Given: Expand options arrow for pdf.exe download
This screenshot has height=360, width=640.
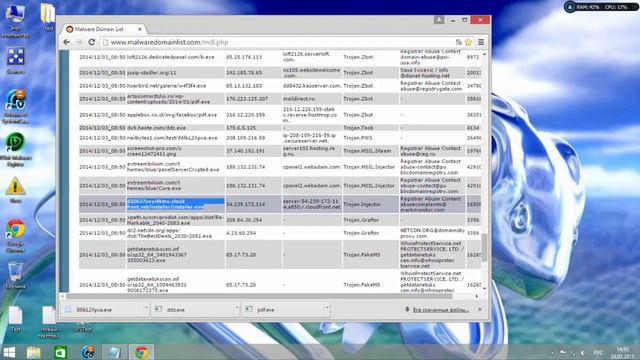Looking at the screenshot, I should click(x=327, y=307).
